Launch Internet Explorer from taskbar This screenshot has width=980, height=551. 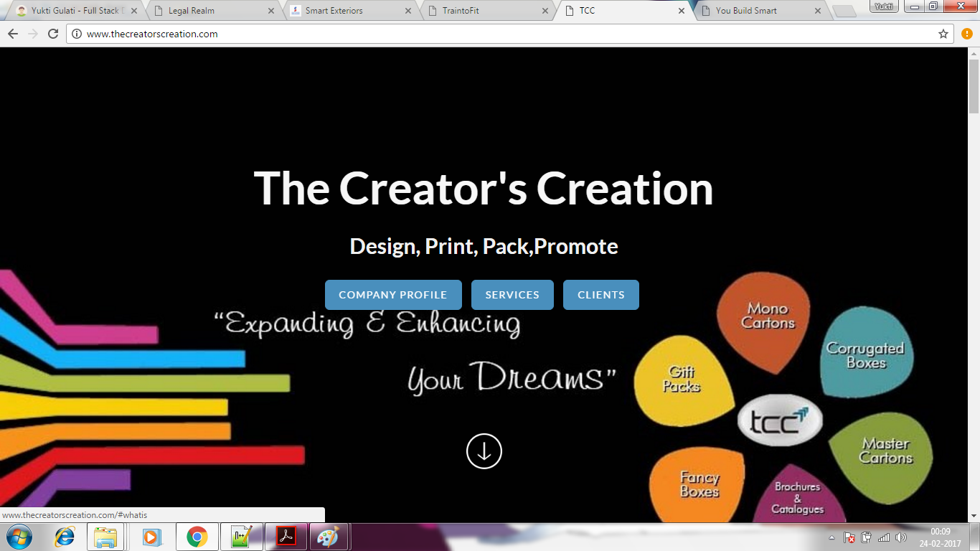(65, 537)
